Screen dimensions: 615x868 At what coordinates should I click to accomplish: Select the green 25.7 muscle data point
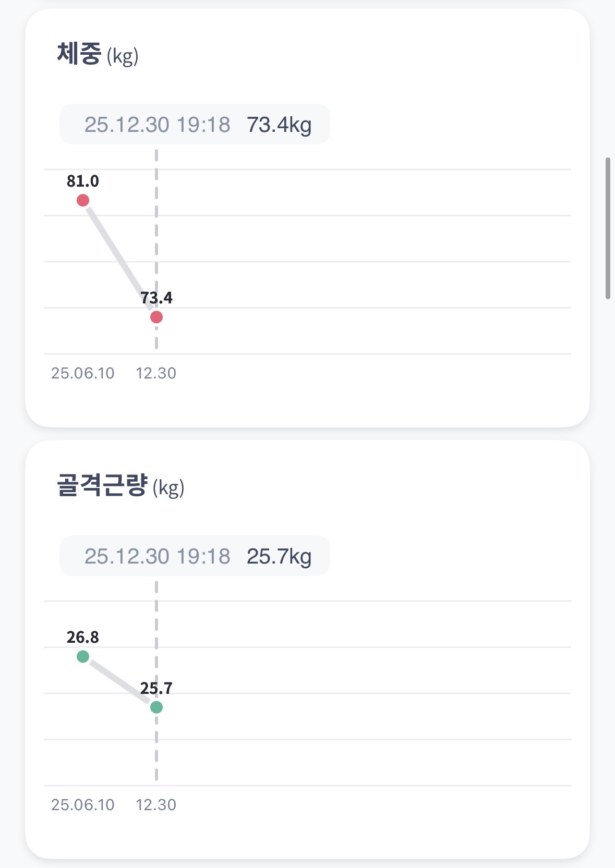point(156,707)
